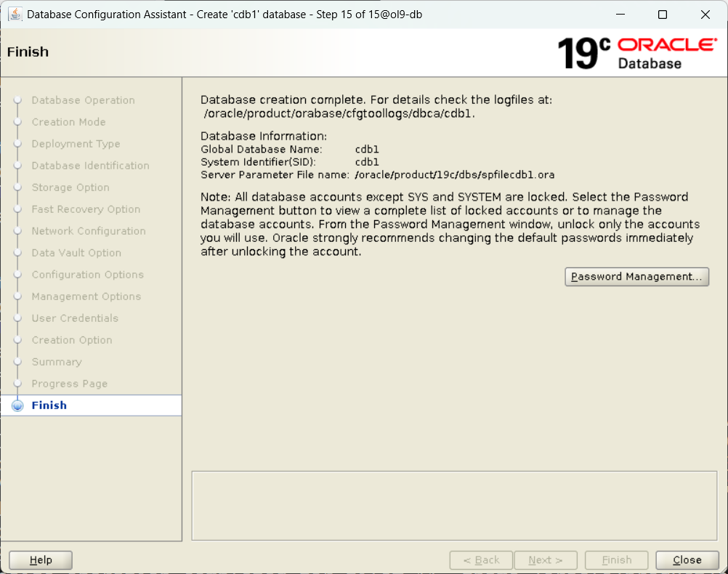Close the Database Configuration Assistant wizard
The image size is (728, 574).
click(x=687, y=560)
